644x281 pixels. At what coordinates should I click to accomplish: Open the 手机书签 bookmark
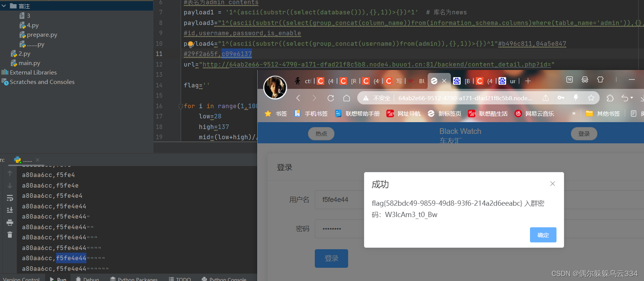(x=311, y=113)
